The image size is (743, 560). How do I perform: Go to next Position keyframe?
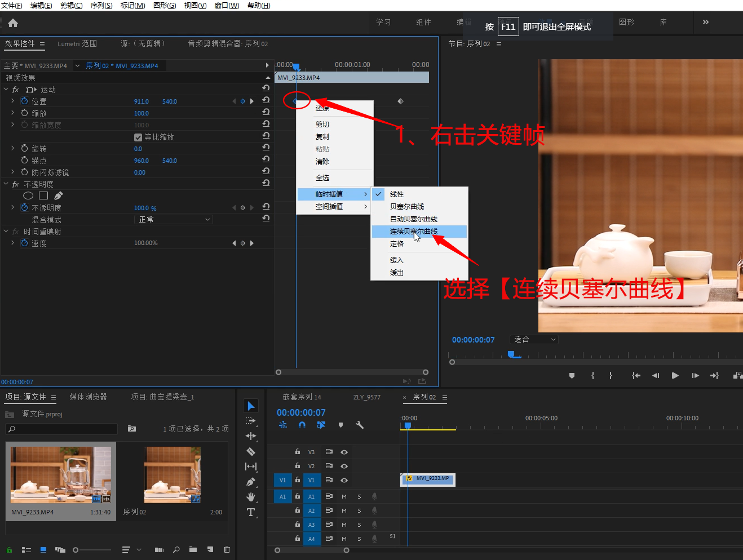click(251, 101)
